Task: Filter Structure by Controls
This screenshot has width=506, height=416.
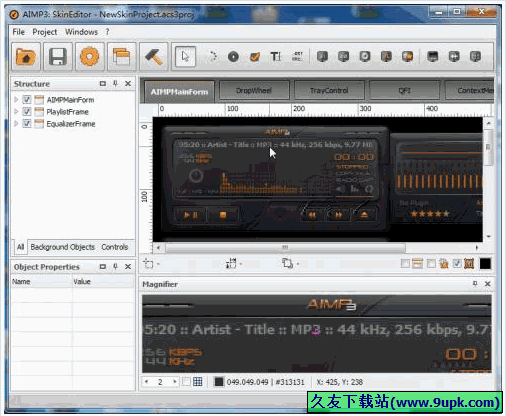Action: tap(115, 247)
